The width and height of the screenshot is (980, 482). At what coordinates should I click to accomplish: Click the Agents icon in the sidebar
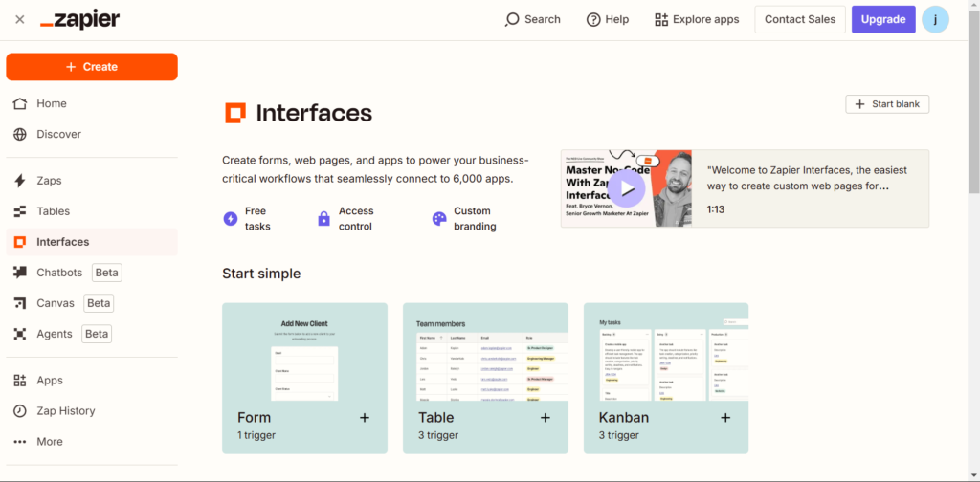click(x=20, y=334)
